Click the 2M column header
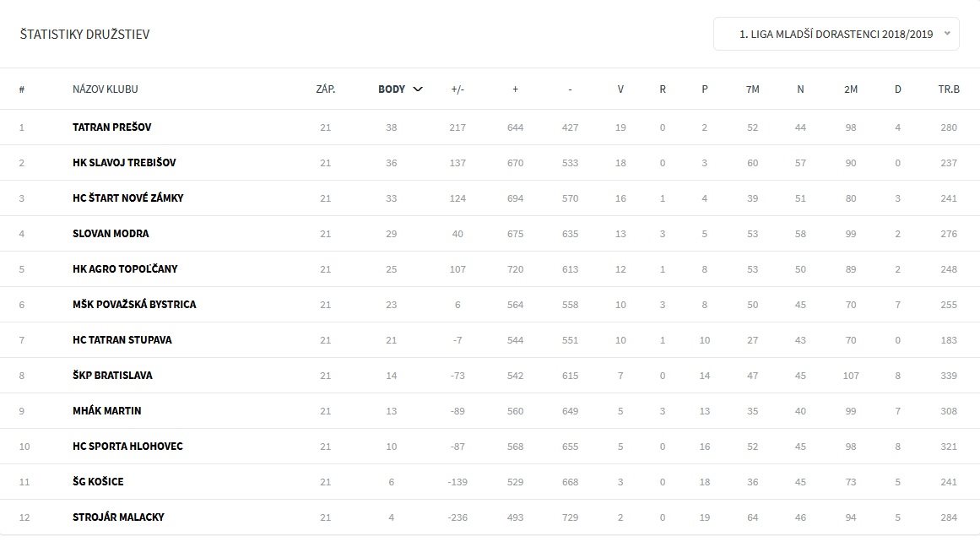This screenshot has width=980, height=547. point(851,89)
